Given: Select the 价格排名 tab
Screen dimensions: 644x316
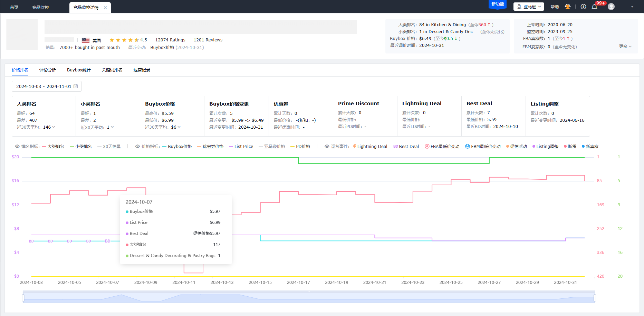Looking at the screenshot, I should [x=20, y=70].
